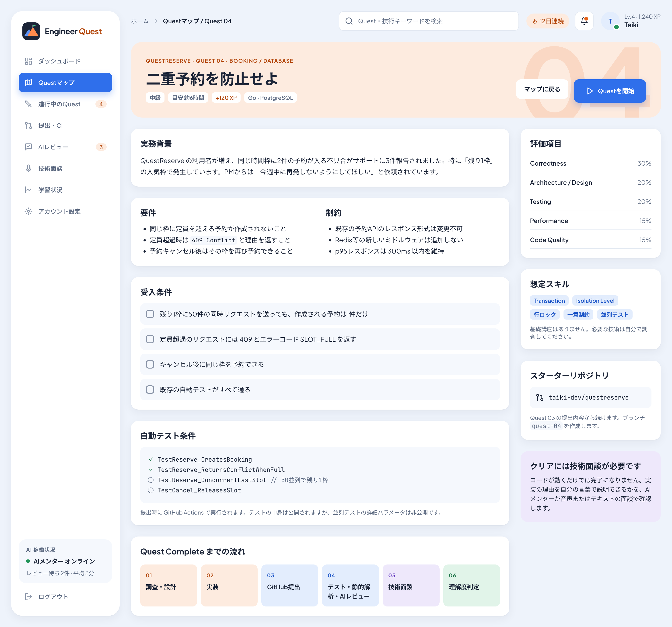Click the search magnifier icon

[x=349, y=21]
